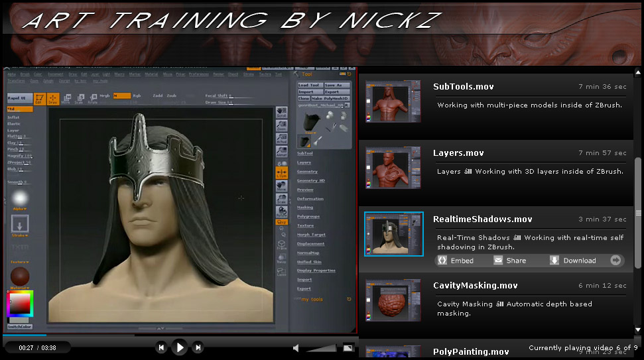Image resolution: width=644 pixels, height=360 pixels.
Task: Click the Embed button
Action: [x=456, y=261]
